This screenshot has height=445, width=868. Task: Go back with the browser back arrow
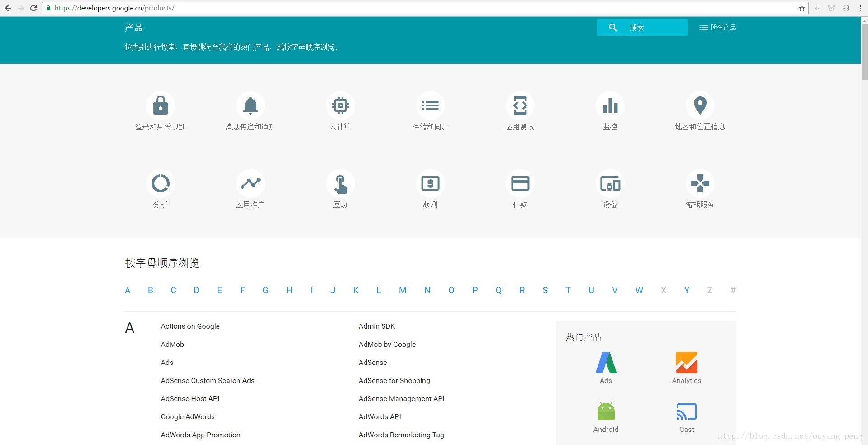coord(8,8)
